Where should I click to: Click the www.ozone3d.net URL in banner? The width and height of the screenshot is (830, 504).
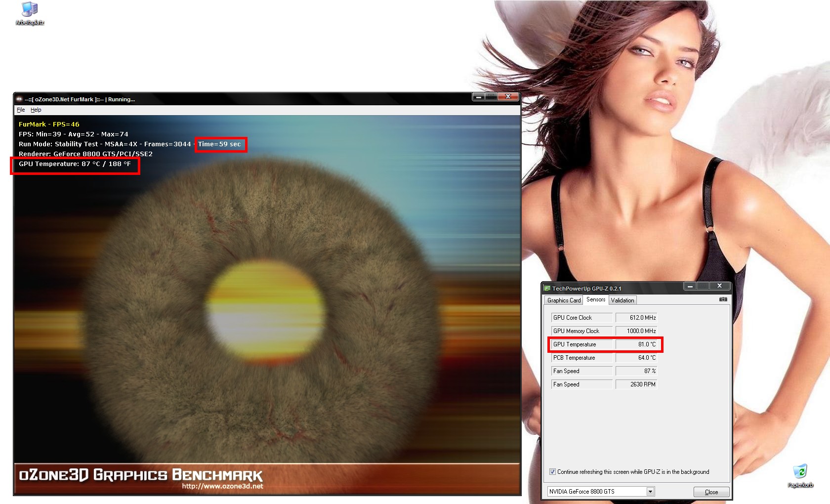point(222,486)
